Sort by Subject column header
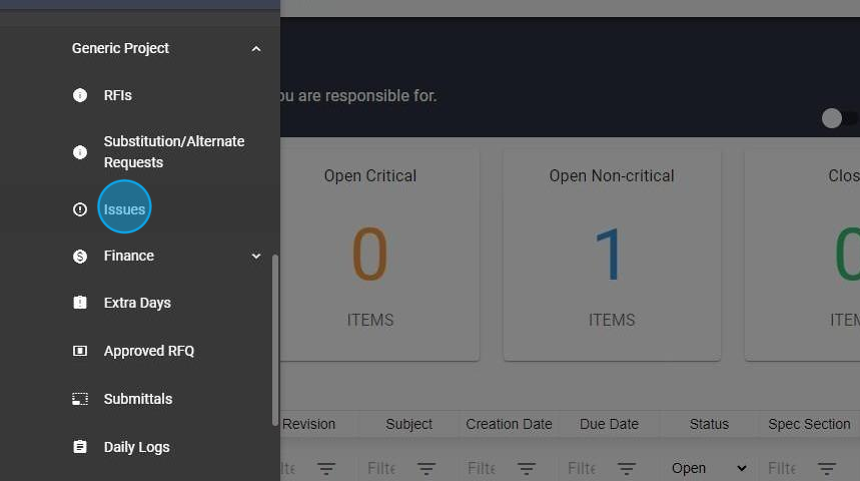The height and width of the screenshot is (481, 860). [409, 424]
